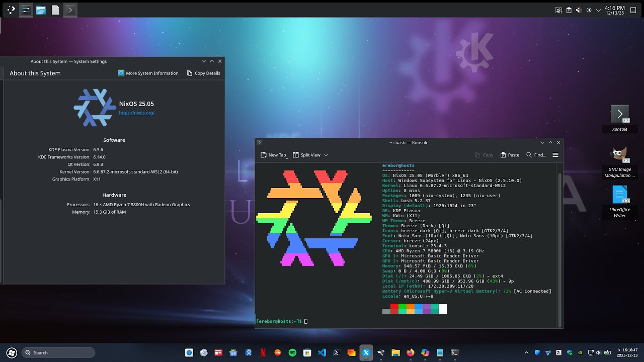
Task: Click the Konsole vertical scrollbar
Action: pos(560,250)
